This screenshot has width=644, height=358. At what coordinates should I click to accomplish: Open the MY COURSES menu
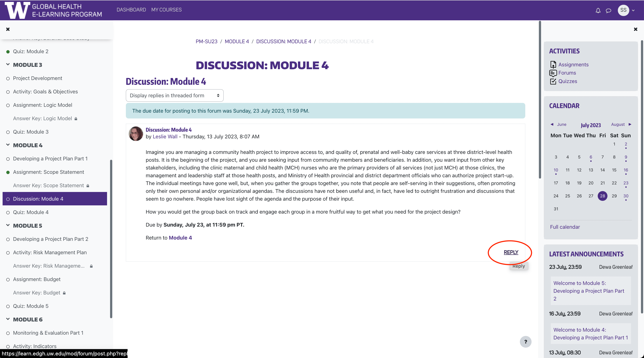[167, 10]
